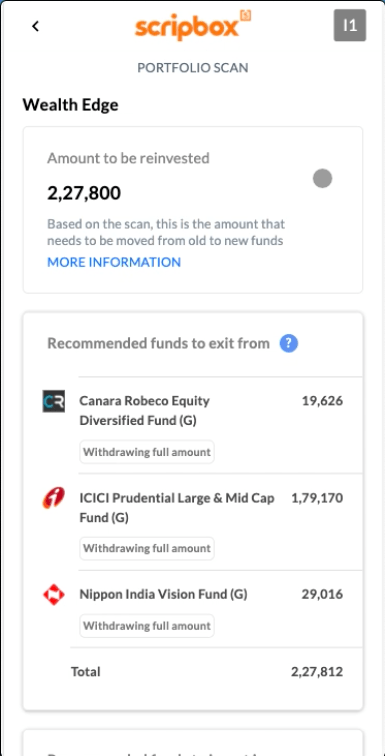Go back using the left chevron arrow
Image resolution: width=385 pixels, height=756 pixels.
coord(35,26)
